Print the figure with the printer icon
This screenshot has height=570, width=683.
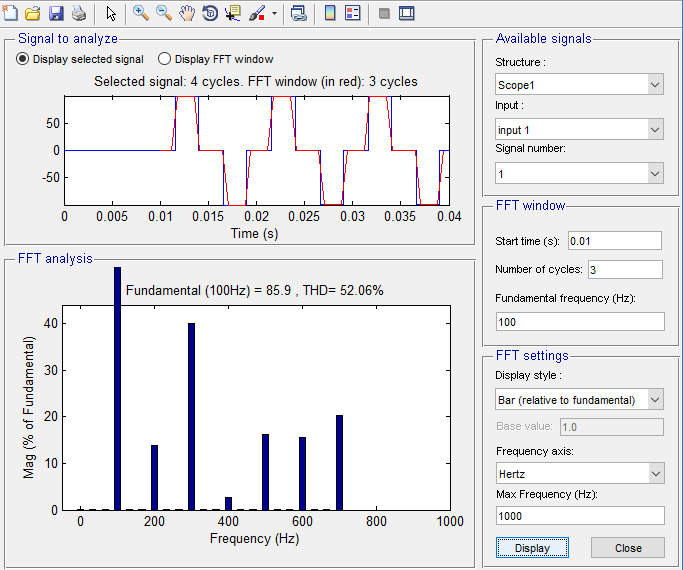(x=78, y=14)
